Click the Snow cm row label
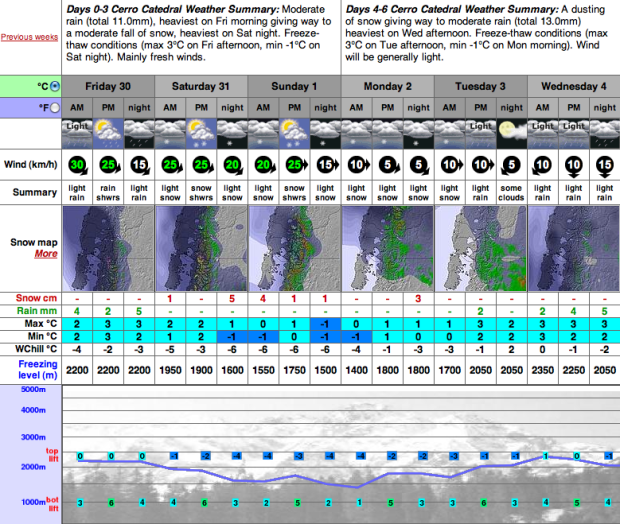The width and height of the screenshot is (620, 524). coord(36,298)
